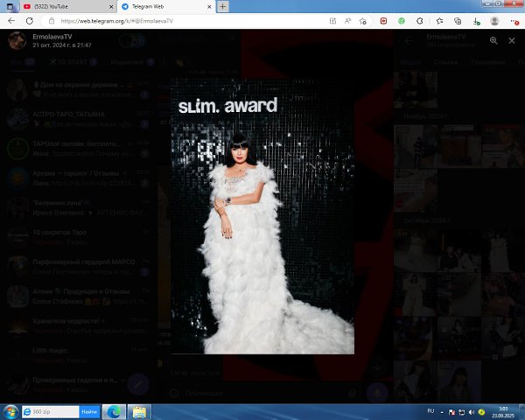Click the Edge icon in taskbar

tap(113, 411)
